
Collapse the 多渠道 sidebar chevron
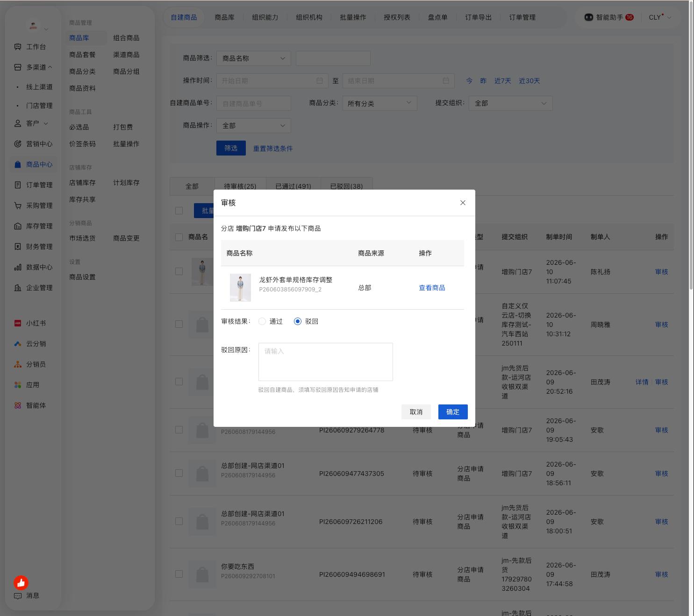pos(50,67)
